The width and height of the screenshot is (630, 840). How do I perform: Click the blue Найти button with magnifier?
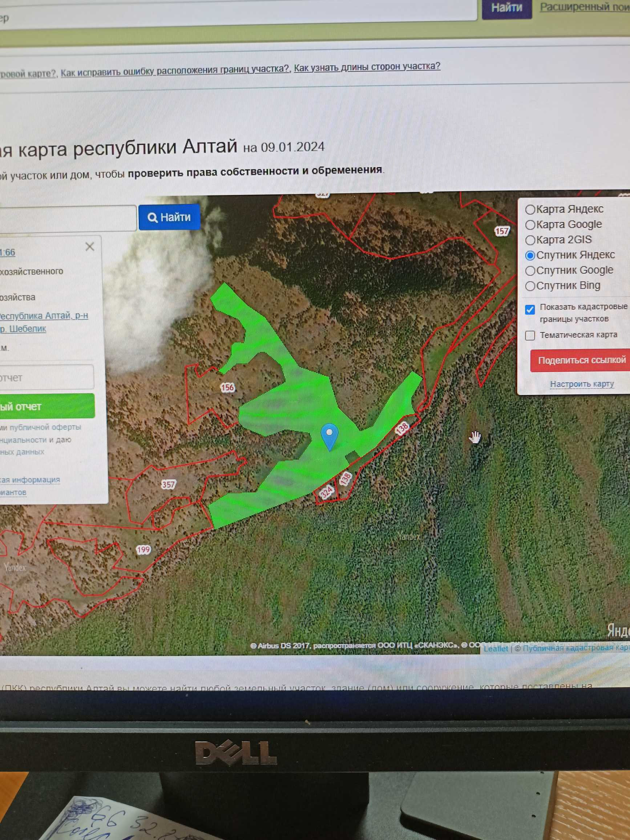pyautogui.click(x=169, y=217)
